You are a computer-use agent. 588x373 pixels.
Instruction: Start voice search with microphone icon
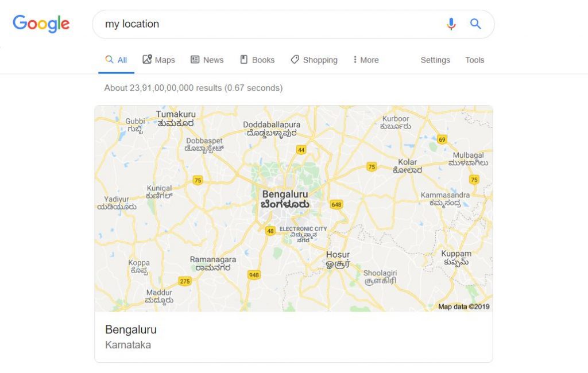[x=451, y=24]
